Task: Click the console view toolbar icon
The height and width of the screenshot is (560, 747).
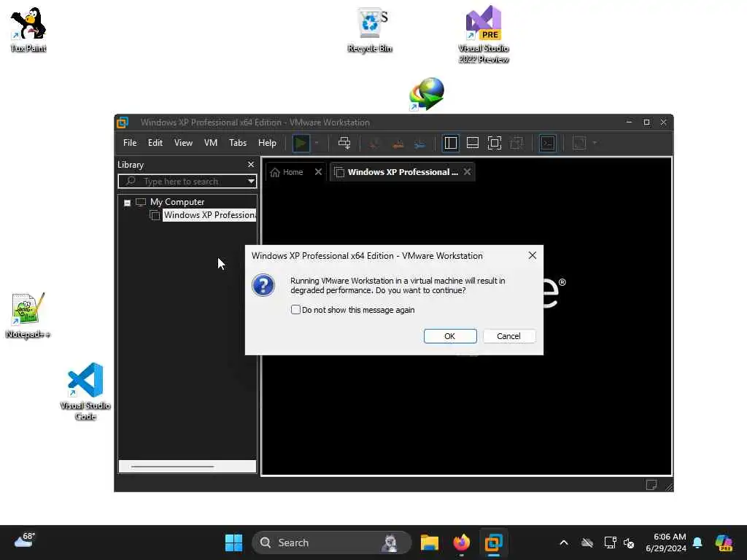Action: 548,143
